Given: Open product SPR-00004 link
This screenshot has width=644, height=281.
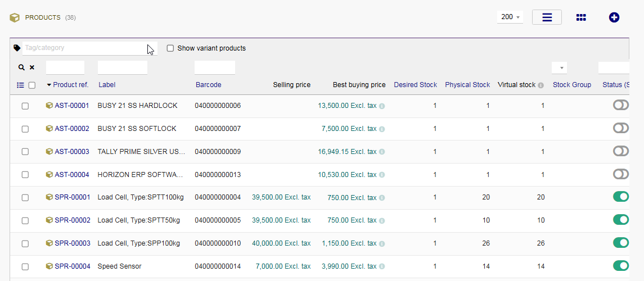Looking at the screenshot, I should pyautogui.click(x=72, y=266).
